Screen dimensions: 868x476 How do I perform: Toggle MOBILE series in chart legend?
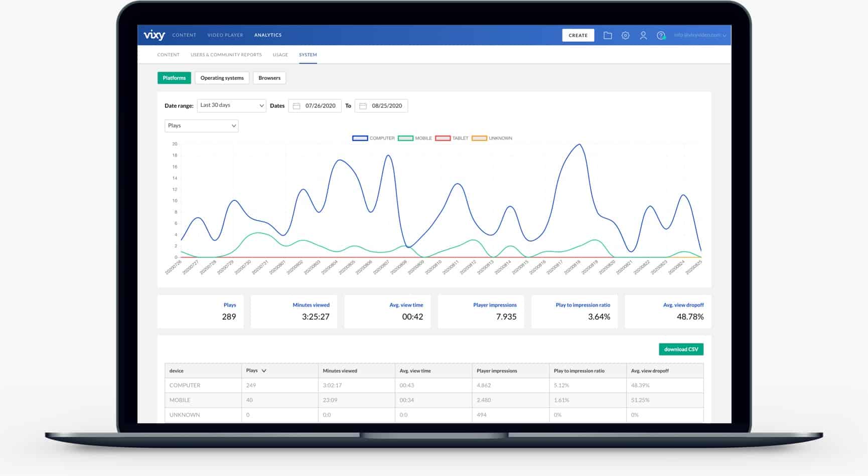click(x=415, y=138)
